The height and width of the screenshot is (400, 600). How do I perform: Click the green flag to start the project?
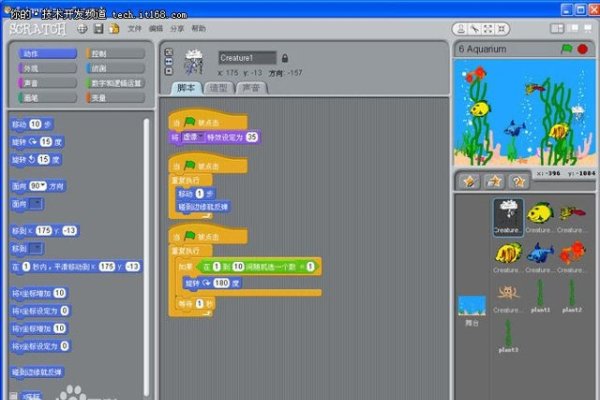(x=565, y=47)
